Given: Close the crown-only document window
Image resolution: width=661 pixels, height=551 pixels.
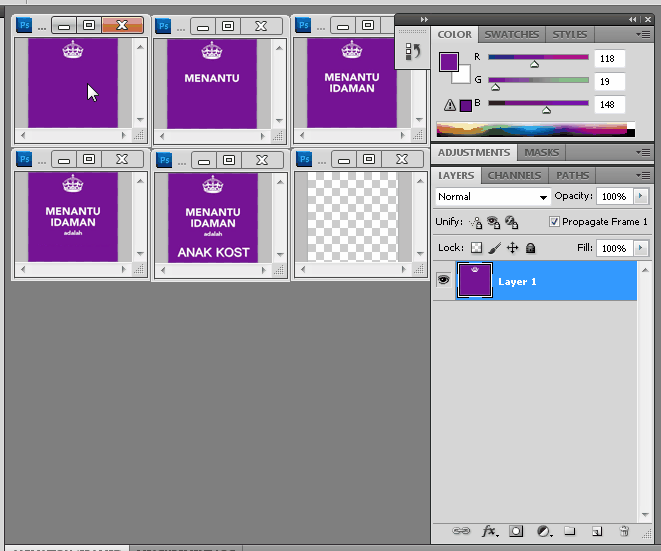Looking at the screenshot, I should point(122,25).
